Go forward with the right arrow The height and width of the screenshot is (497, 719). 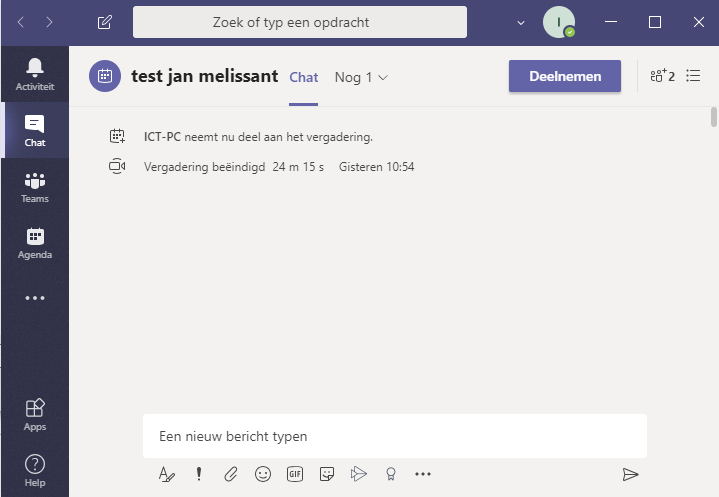[50, 22]
